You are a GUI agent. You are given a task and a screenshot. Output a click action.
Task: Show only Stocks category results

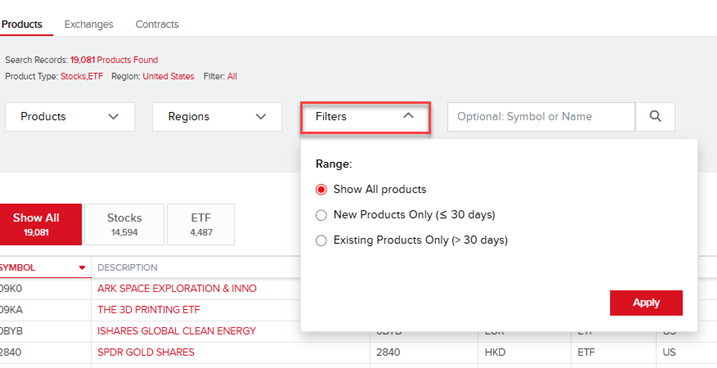pos(124,224)
